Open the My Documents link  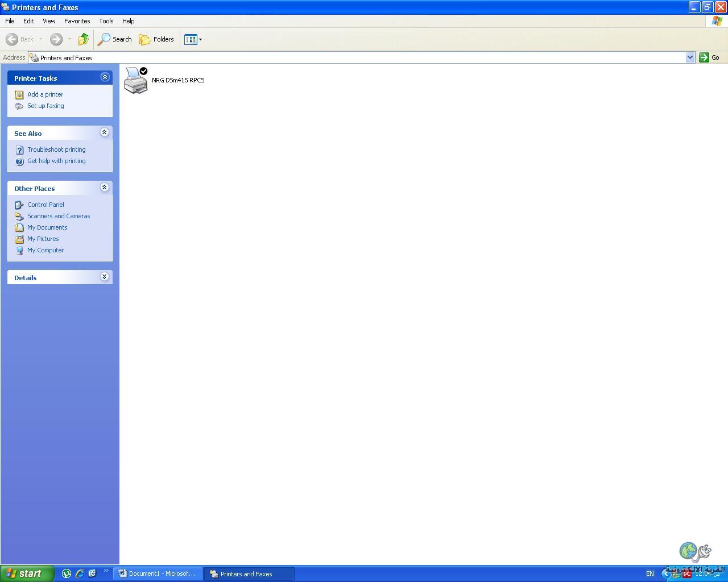click(x=47, y=227)
